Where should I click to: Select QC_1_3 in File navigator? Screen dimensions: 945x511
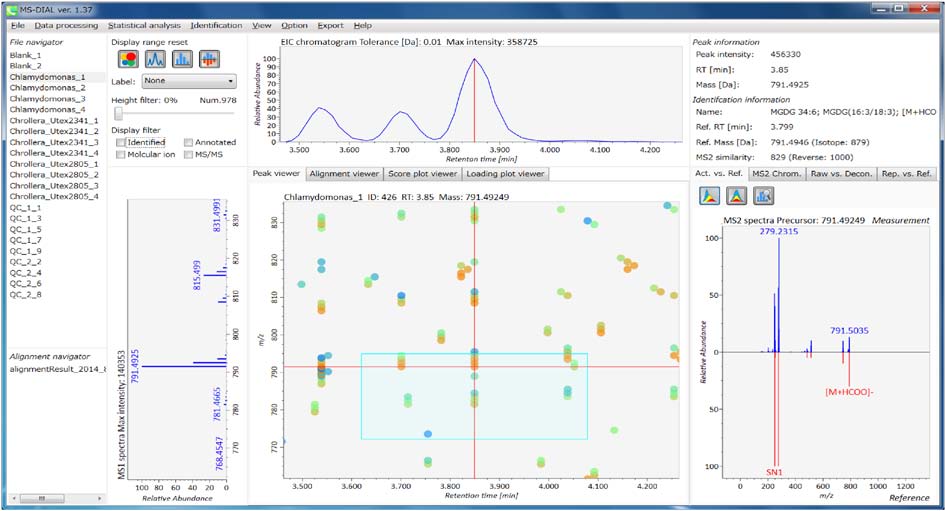point(25,219)
